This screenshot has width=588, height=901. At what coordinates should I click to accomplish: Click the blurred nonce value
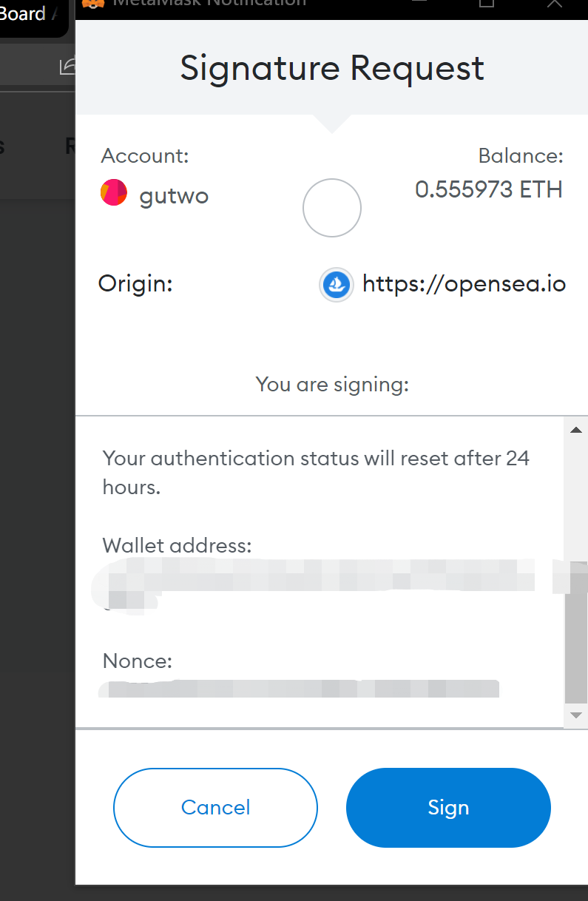tap(300, 689)
